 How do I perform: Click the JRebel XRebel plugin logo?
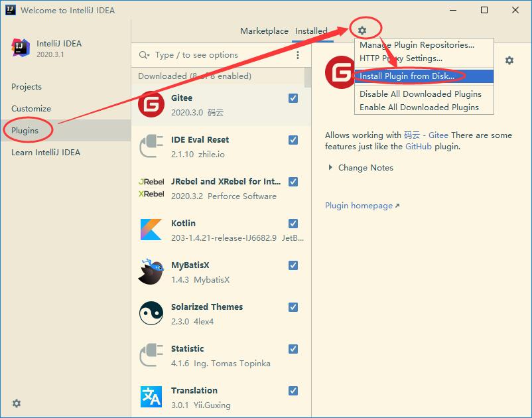coord(151,188)
